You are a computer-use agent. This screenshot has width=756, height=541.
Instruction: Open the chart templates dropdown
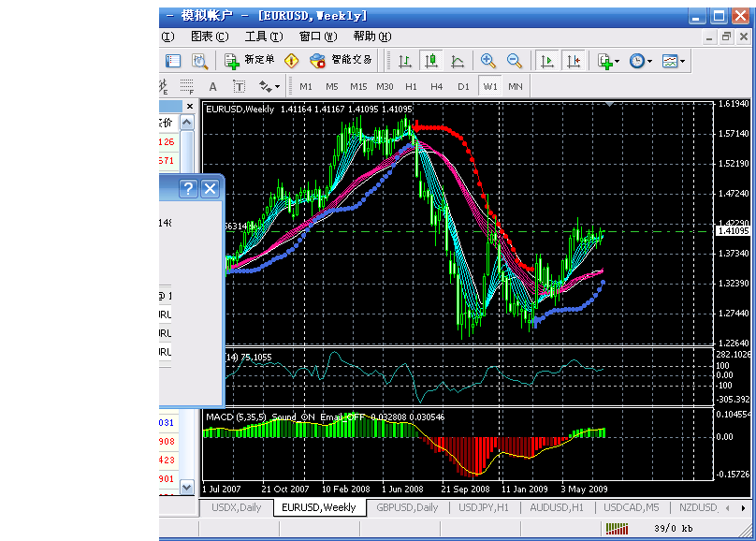pos(674,61)
